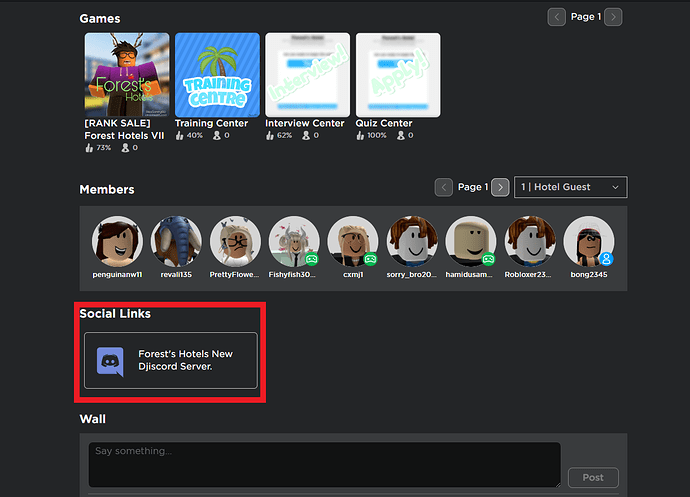Go to previous Games page arrow

coord(556,17)
